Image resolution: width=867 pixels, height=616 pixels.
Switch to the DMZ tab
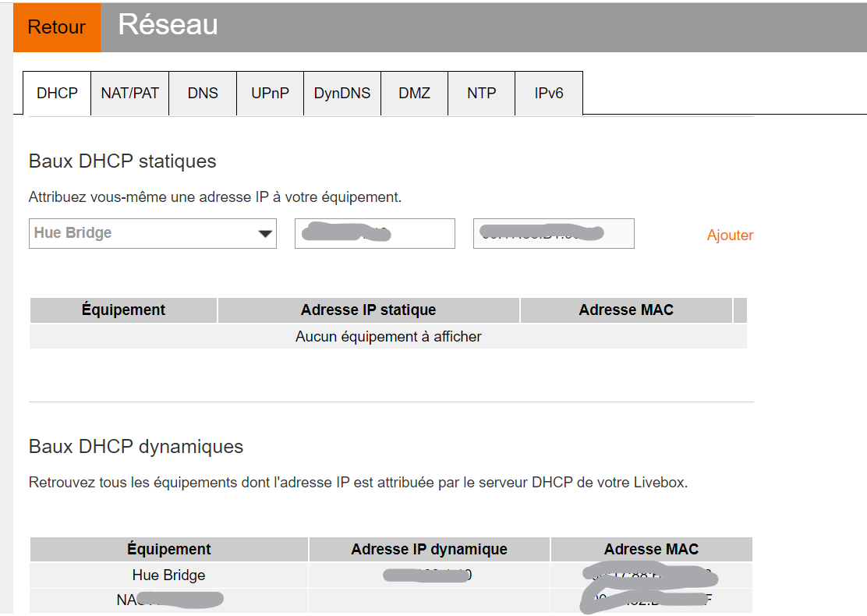(x=414, y=94)
